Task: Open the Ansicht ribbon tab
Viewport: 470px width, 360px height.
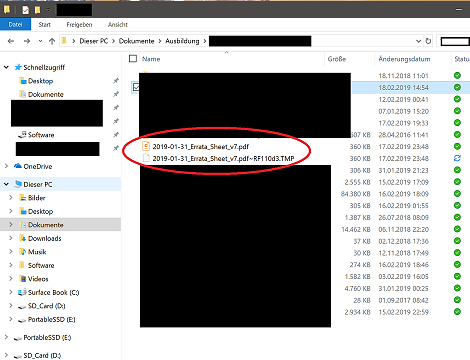Action: (x=118, y=25)
